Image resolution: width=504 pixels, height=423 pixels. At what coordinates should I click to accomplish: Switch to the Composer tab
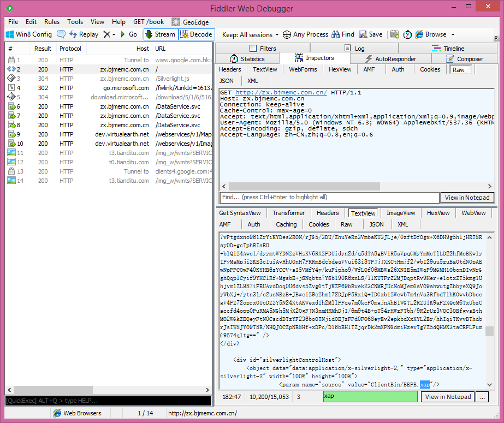point(465,59)
